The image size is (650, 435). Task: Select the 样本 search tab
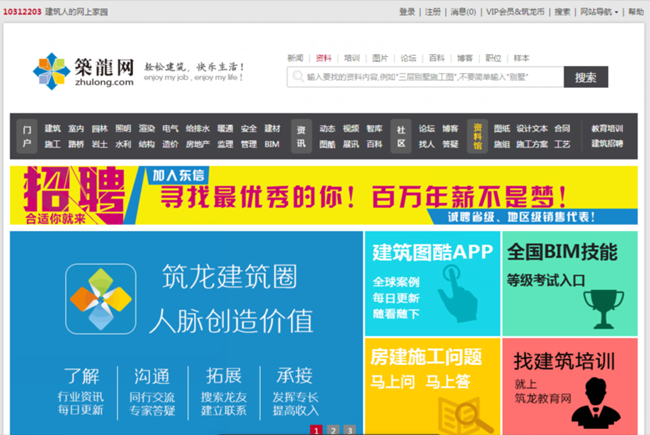click(521, 58)
